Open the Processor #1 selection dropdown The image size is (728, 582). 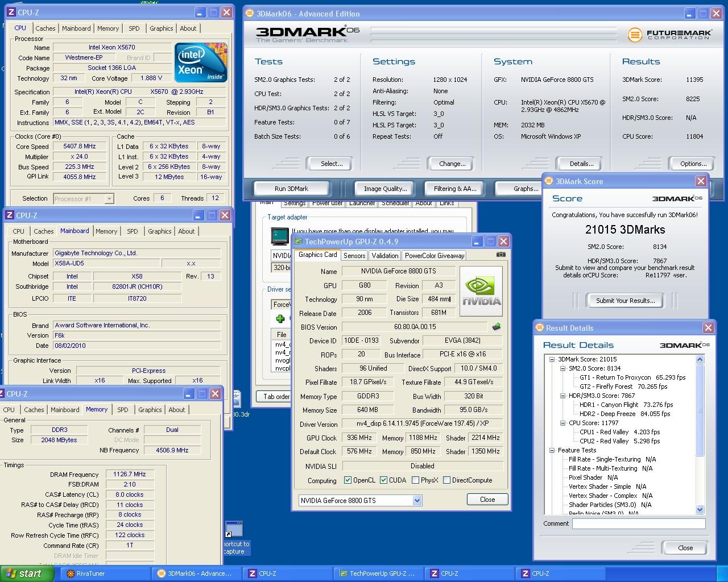click(109, 199)
